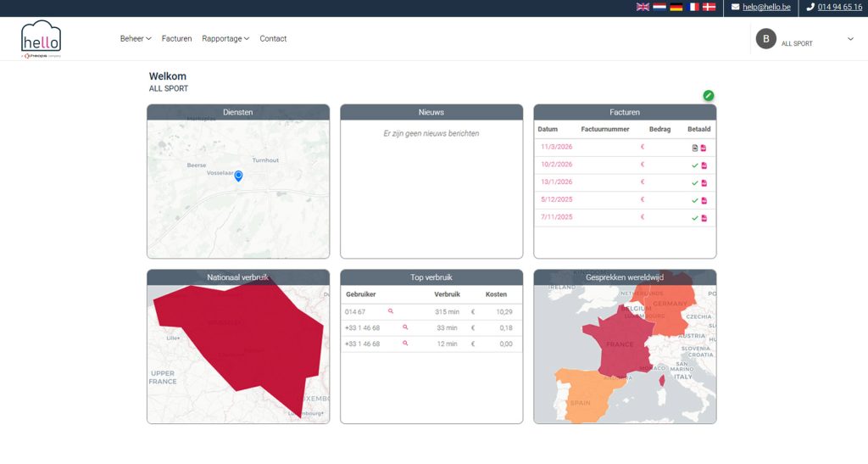The width and height of the screenshot is (868, 464).
Task: Open the PDF for invoice 7/11/2025
Action: (x=704, y=218)
